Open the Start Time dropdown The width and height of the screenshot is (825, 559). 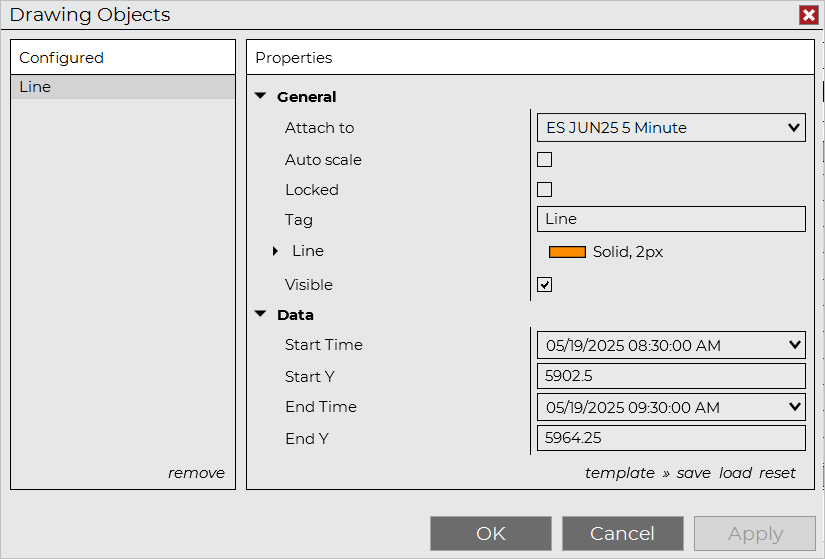(x=671, y=346)
